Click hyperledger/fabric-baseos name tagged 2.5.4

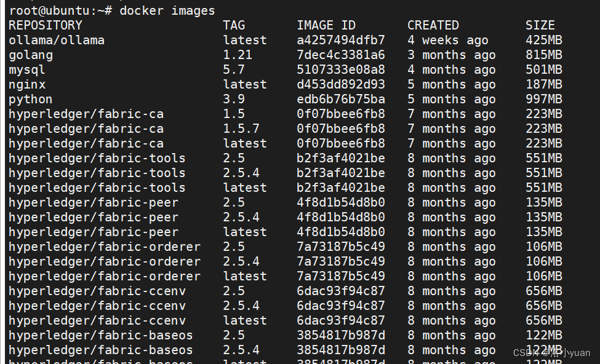(x=101, y=350)
